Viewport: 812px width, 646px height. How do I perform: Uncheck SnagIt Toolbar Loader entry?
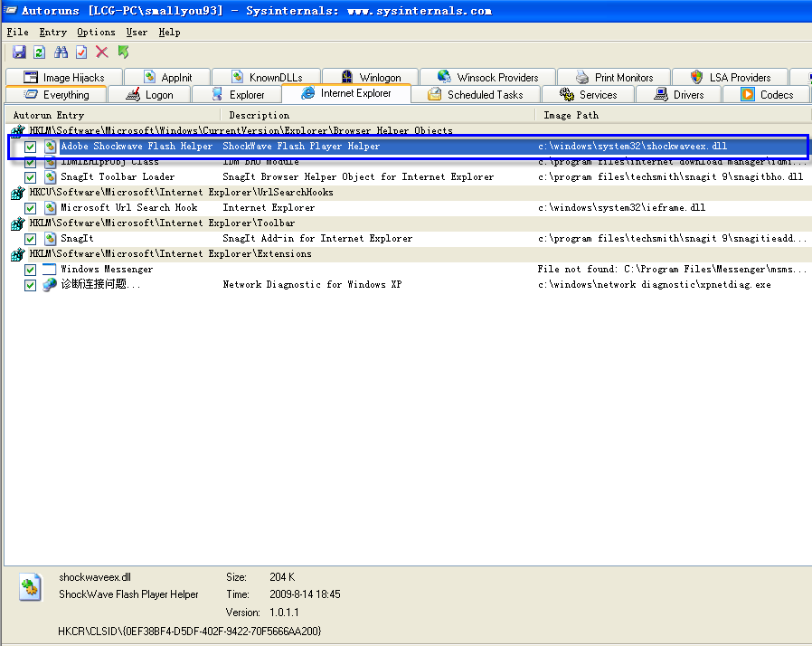[30, 177]
